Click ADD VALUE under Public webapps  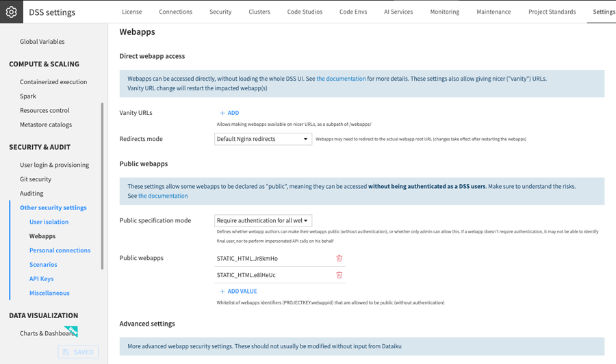pyautogui.click(x=242, y=291)
